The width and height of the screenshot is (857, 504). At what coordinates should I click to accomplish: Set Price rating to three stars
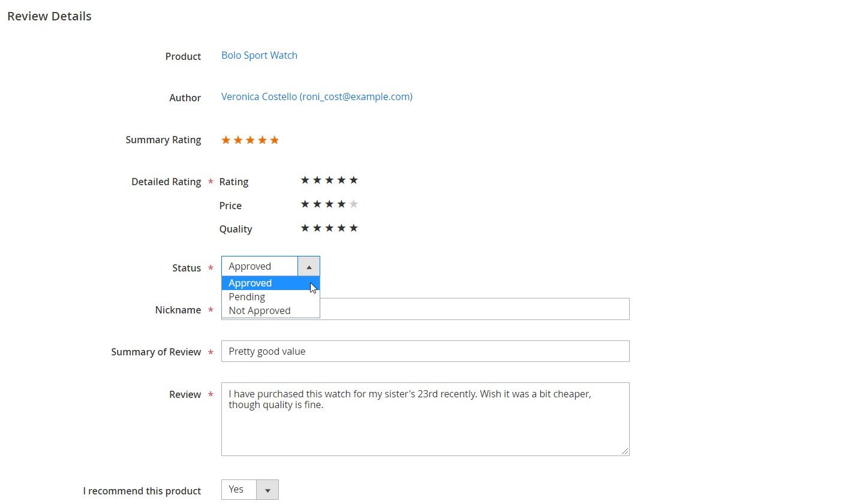(329, 204)
